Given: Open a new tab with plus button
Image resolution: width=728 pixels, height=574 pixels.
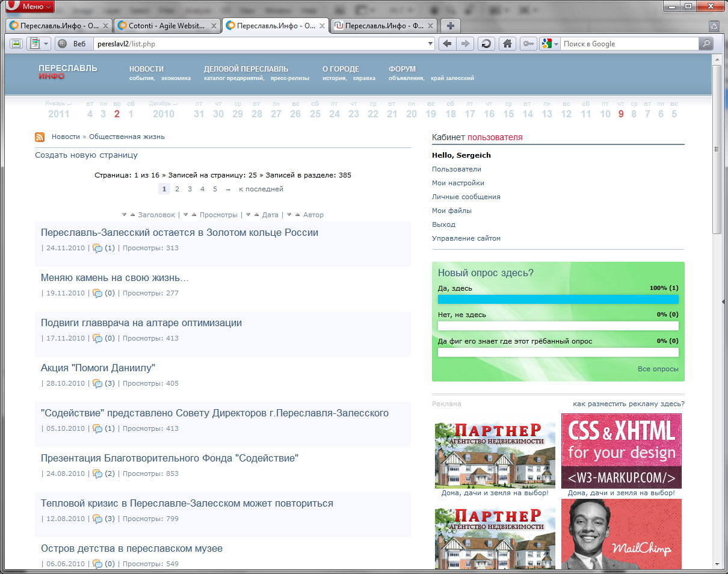Looking at the screenshot, I should click(451, 26).
